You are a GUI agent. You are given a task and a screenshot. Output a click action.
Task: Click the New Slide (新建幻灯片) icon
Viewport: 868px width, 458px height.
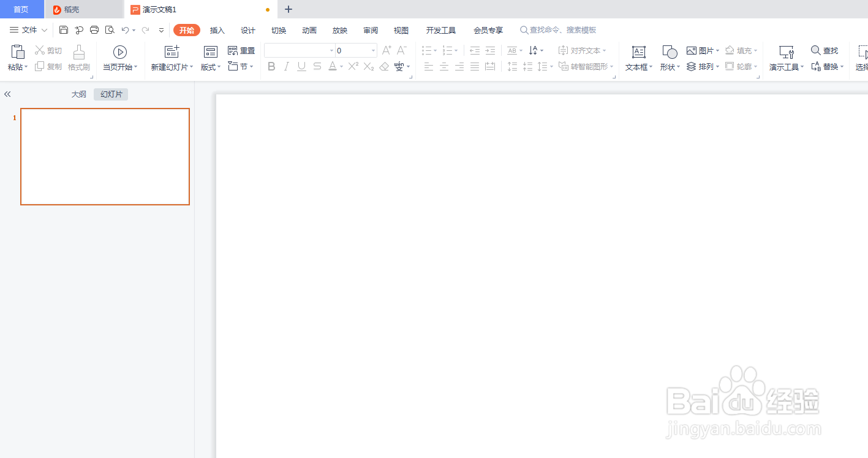click(x=172, y=52)
